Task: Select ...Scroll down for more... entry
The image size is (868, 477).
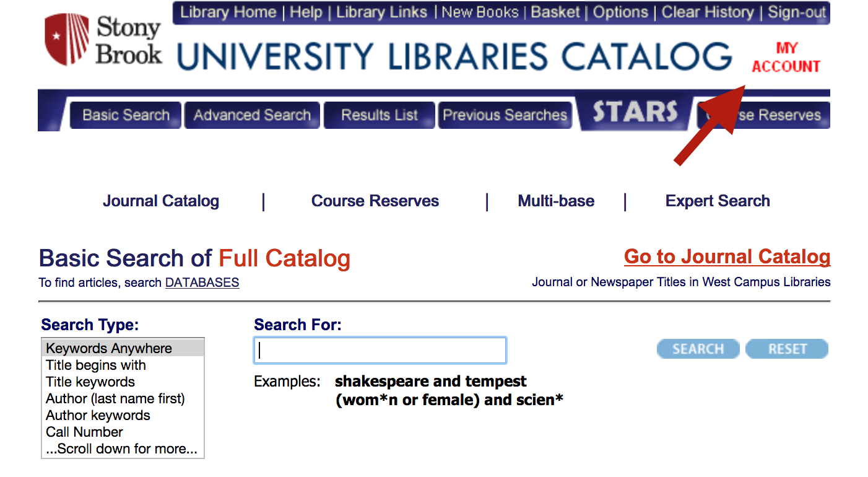Action: (123, 449)
